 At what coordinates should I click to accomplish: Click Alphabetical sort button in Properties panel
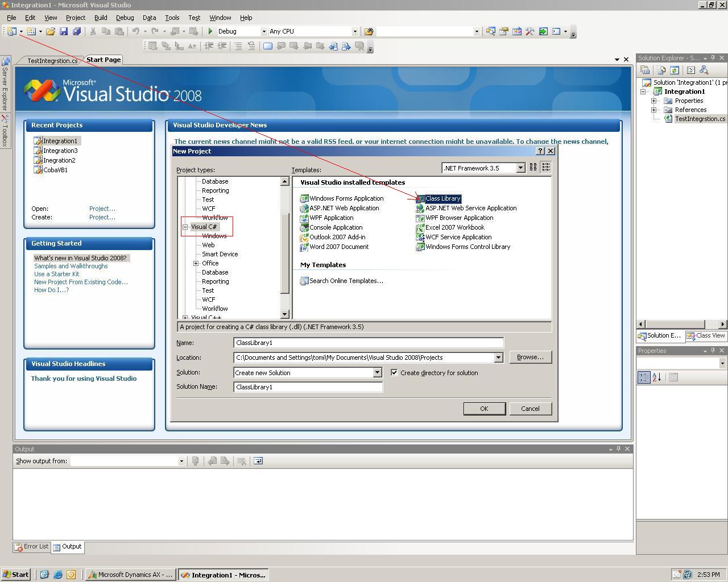click(656, 377)
